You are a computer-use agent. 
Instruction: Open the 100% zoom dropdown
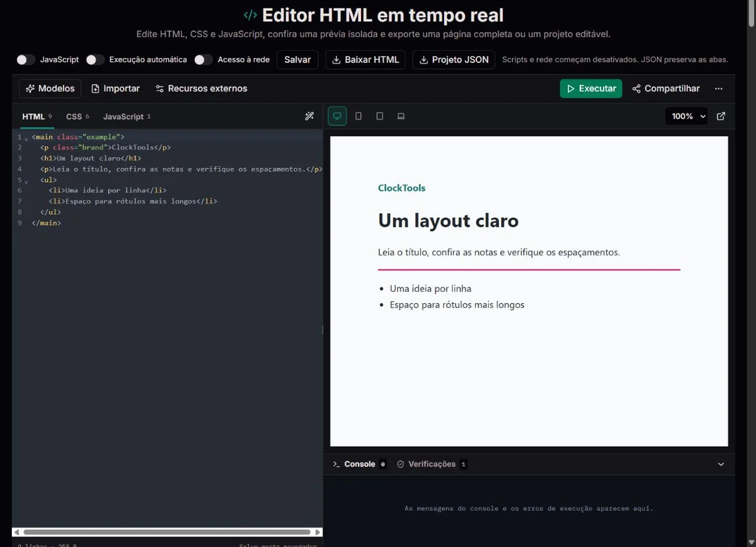687,116
